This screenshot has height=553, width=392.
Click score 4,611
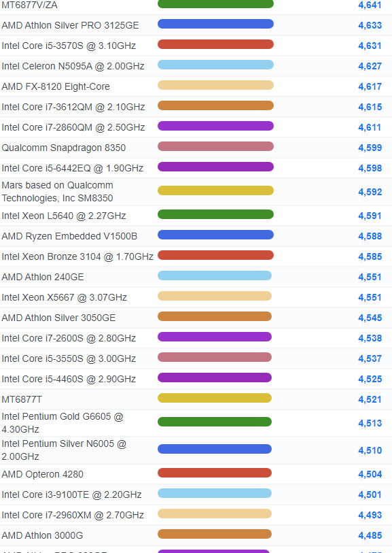tap(370, 128)
